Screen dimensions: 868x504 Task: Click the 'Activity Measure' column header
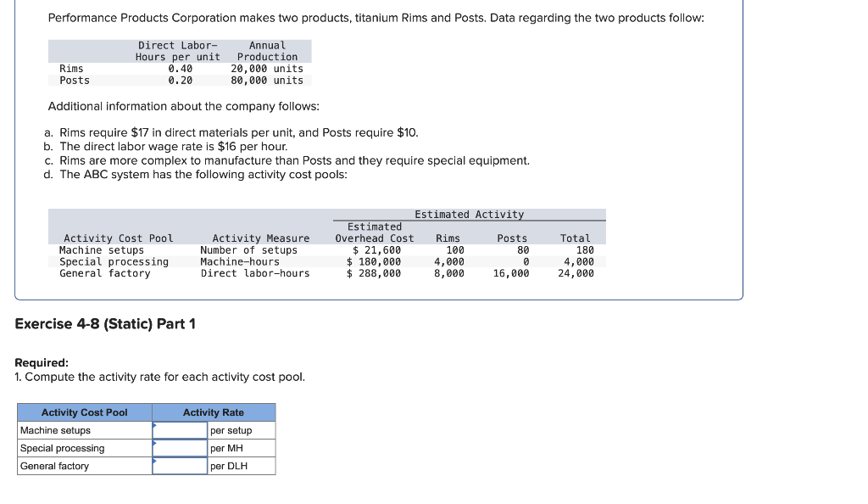coord(261,238)
